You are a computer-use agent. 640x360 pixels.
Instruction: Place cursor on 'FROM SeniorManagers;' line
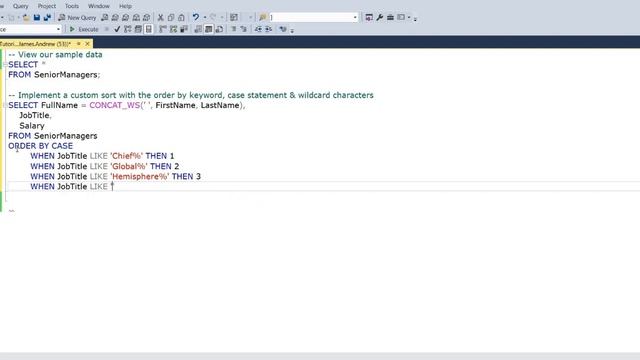click(x=54, y=75)
